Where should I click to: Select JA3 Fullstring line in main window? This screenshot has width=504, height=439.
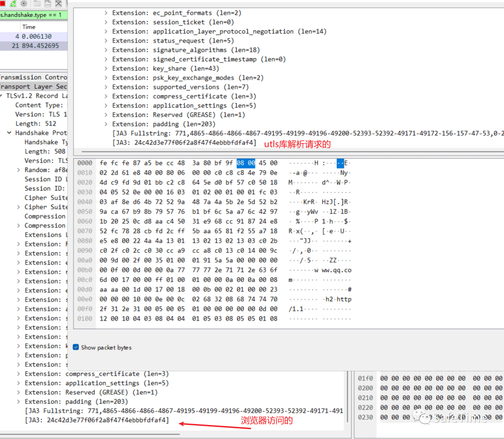(184, 411)
